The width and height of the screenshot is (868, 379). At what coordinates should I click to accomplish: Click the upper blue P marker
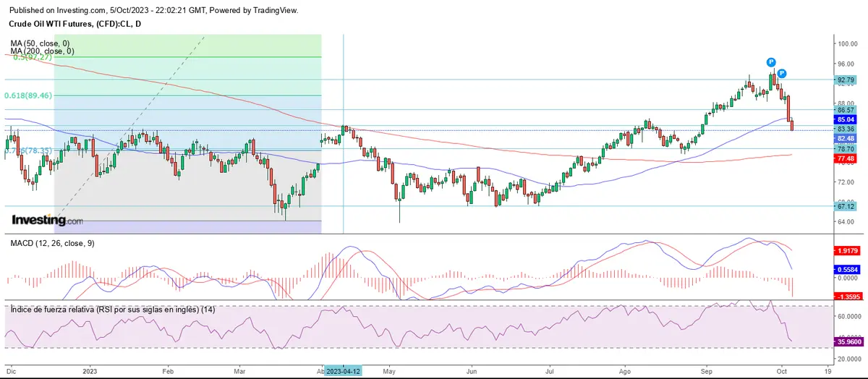(772, 63)
